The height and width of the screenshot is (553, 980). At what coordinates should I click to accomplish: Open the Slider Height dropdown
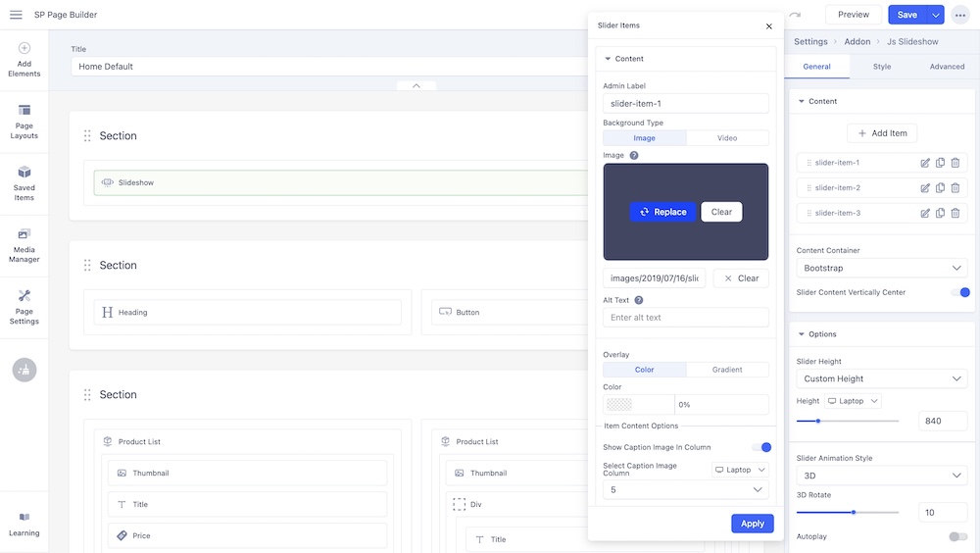click(x=881, y=378)
